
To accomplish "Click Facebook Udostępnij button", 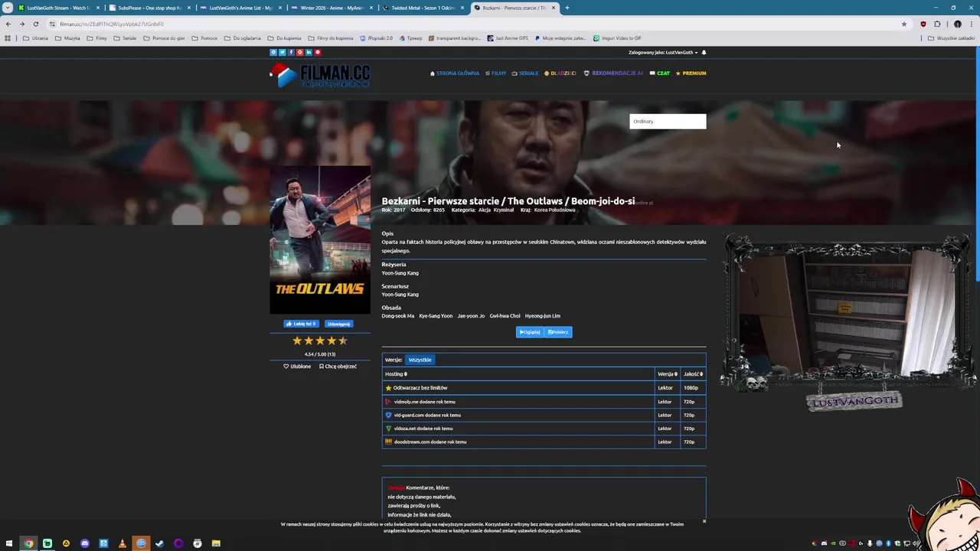I will pos(338,324).
